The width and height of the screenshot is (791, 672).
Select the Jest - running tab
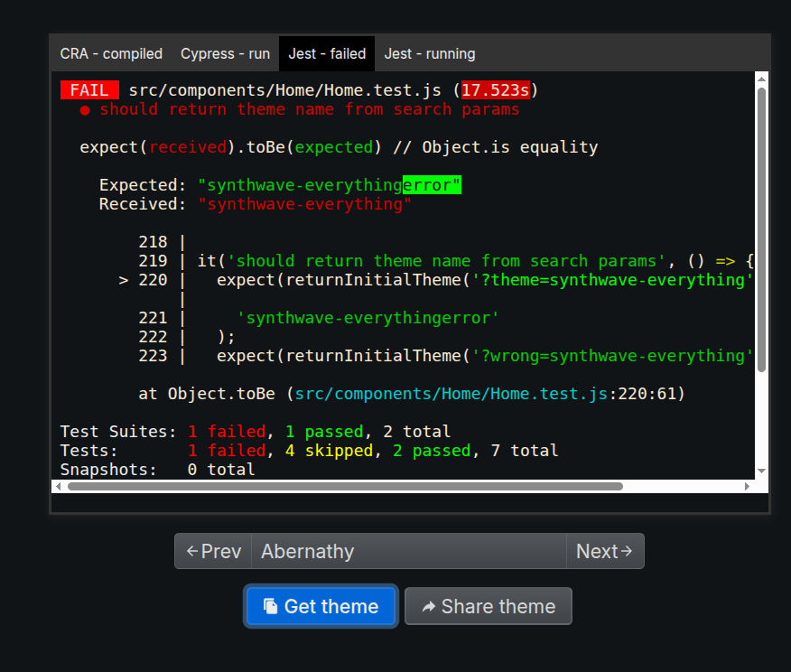tap(430, 53)
